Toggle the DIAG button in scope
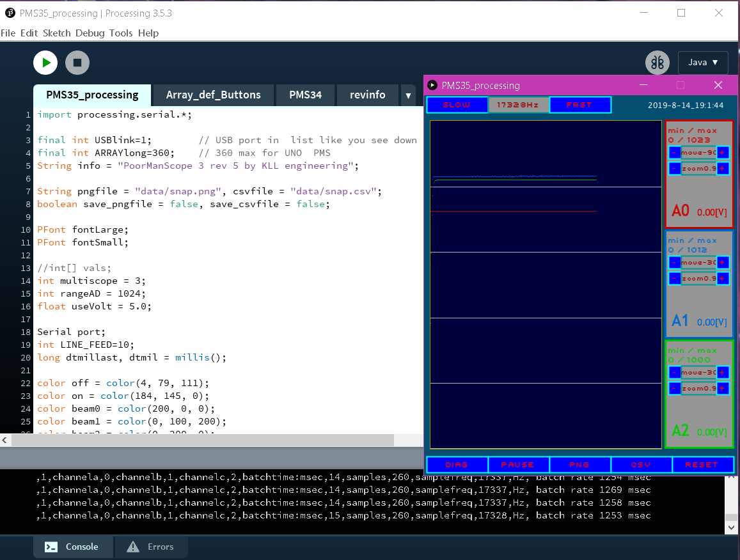The image size is (740, 560). point(457,465)
